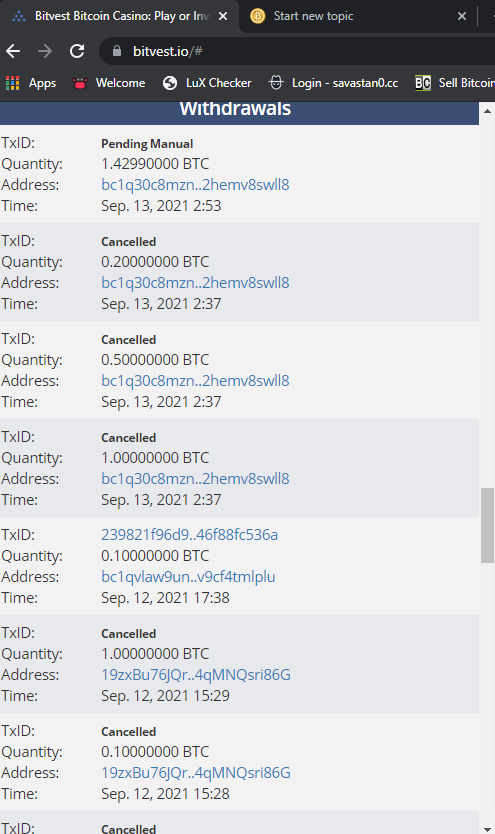Go back using the browser back arrow
This screenshot has width=495, height=834.
coord(13,51)
